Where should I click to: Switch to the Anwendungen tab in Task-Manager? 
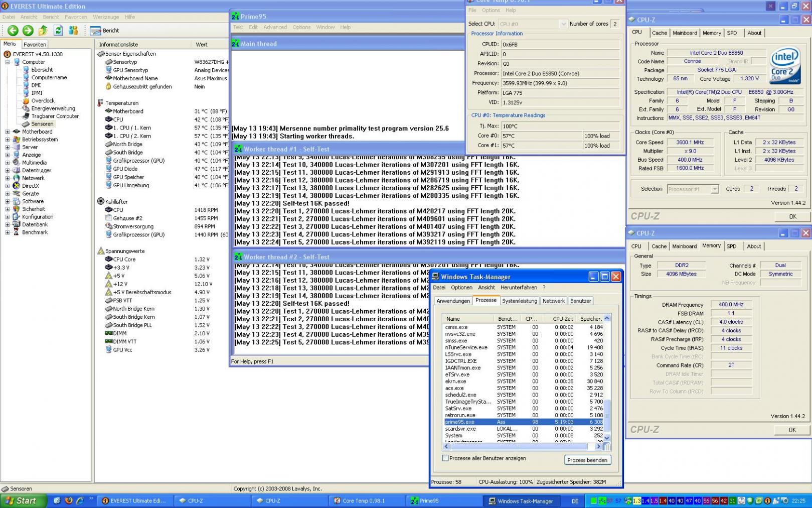click(x=453, y=301)
